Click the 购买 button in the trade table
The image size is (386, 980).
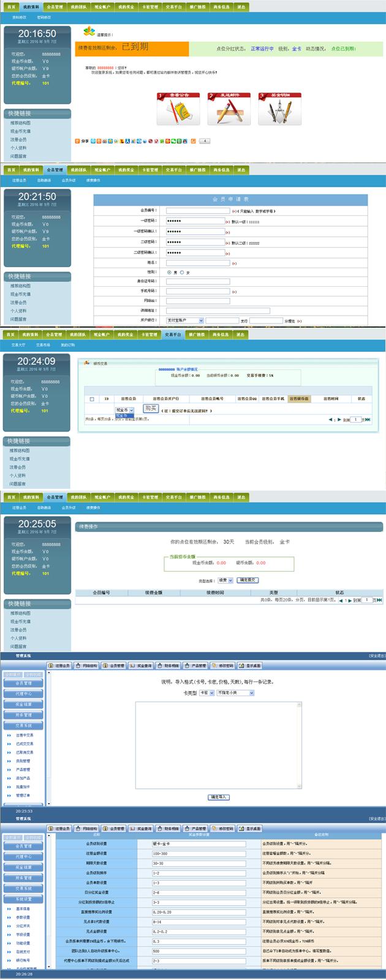coord(151,409)
